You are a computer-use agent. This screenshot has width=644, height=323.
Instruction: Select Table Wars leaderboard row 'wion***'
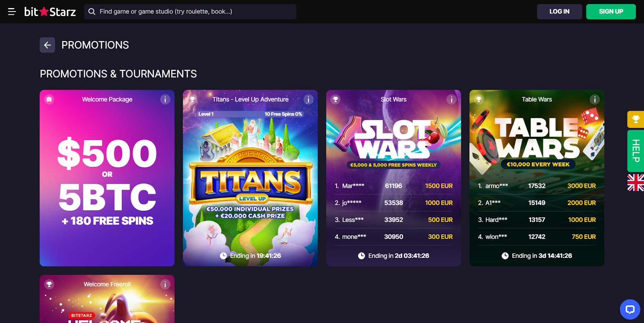(537, 237)
